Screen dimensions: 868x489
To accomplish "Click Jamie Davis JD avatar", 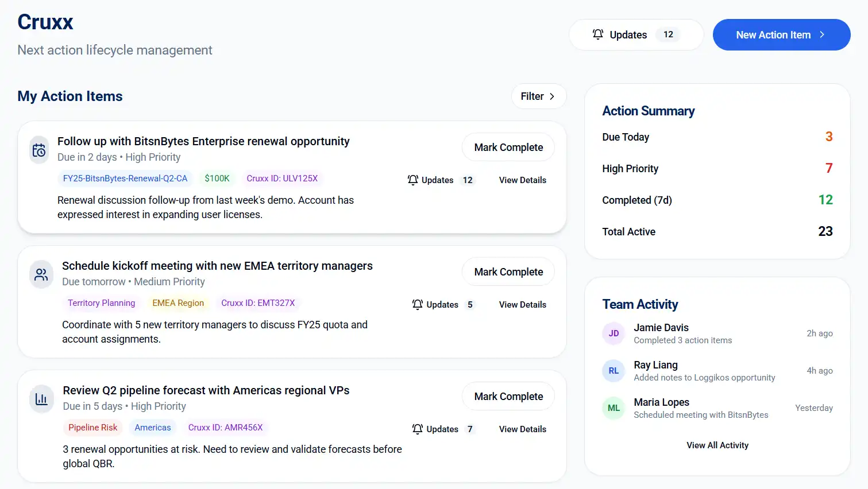I will tap(614, 333).
